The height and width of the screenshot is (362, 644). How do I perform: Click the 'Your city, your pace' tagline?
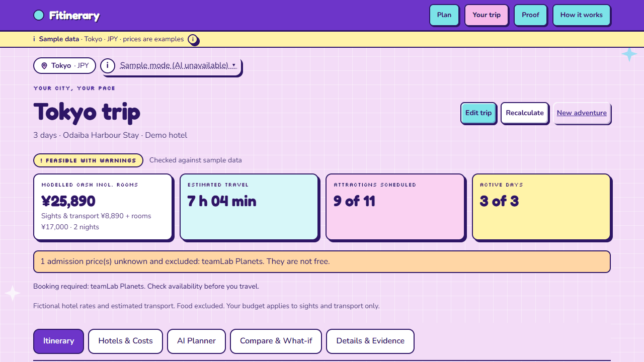point(74,88)
